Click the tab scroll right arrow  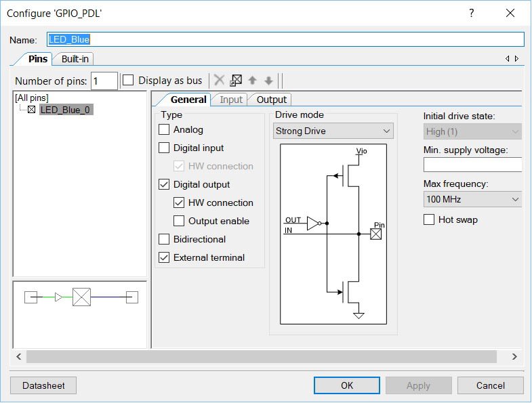[x=516, y=59]
